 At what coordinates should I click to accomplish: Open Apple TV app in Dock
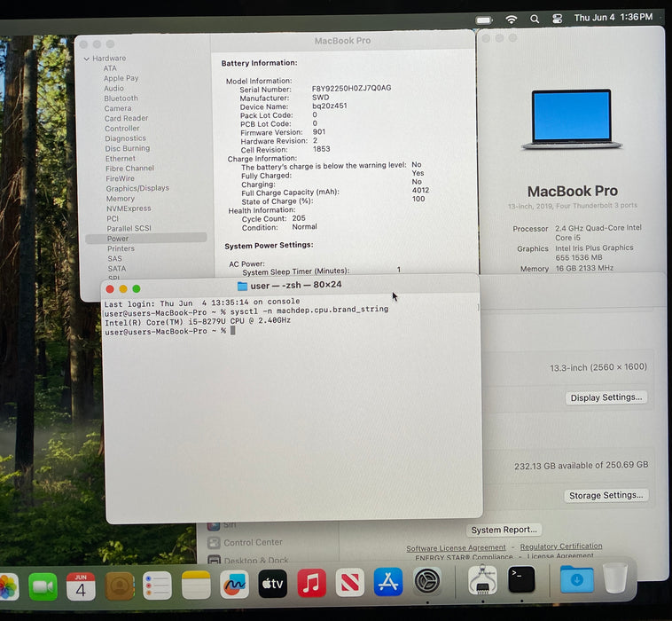273,583
